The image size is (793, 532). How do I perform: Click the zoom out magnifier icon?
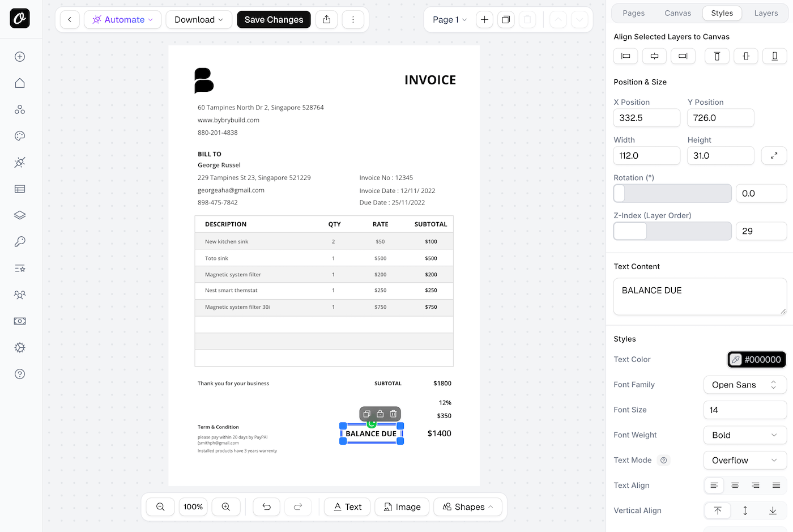click(x=160, y=507)
